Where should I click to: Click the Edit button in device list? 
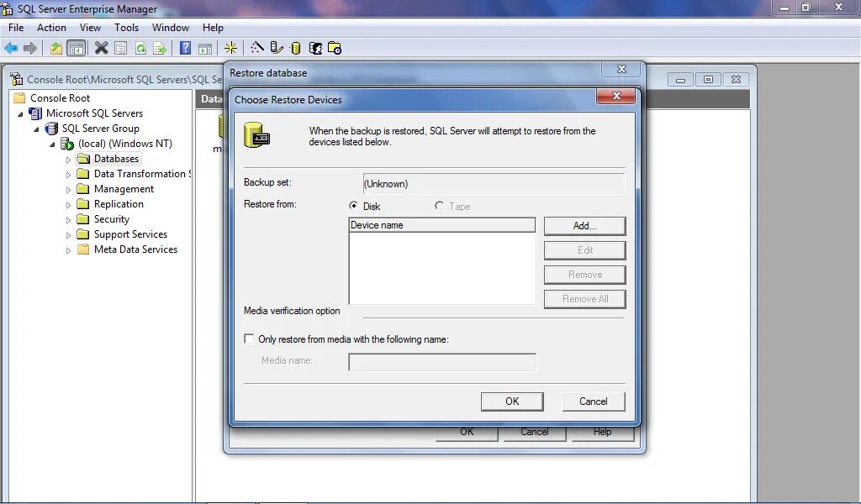point(585,250)
